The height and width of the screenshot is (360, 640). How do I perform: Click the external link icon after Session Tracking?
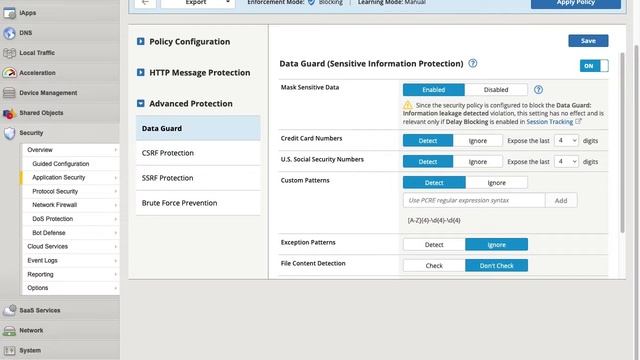(578, 121)
